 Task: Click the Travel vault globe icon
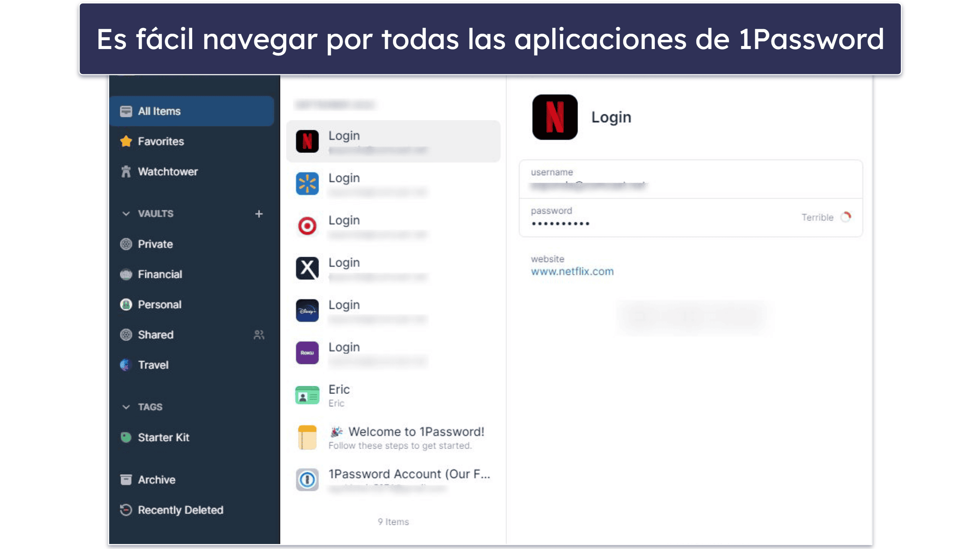click(x=126, y=365)
